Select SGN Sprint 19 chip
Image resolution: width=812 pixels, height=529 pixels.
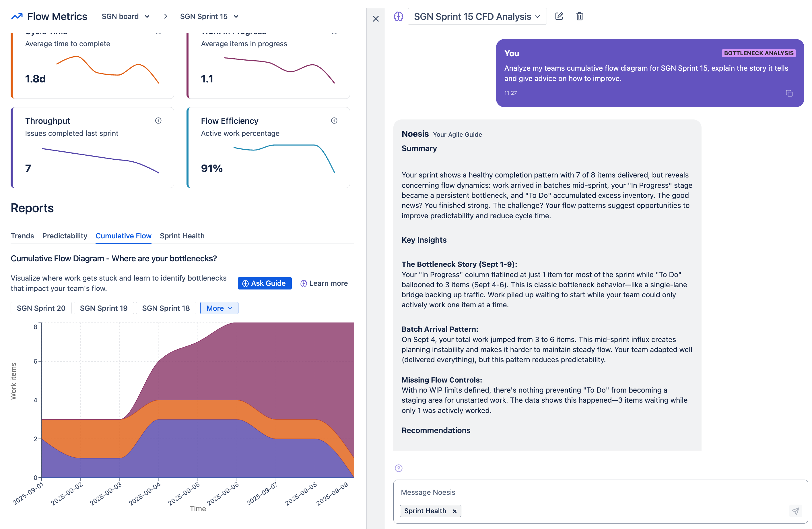point(104,308)
